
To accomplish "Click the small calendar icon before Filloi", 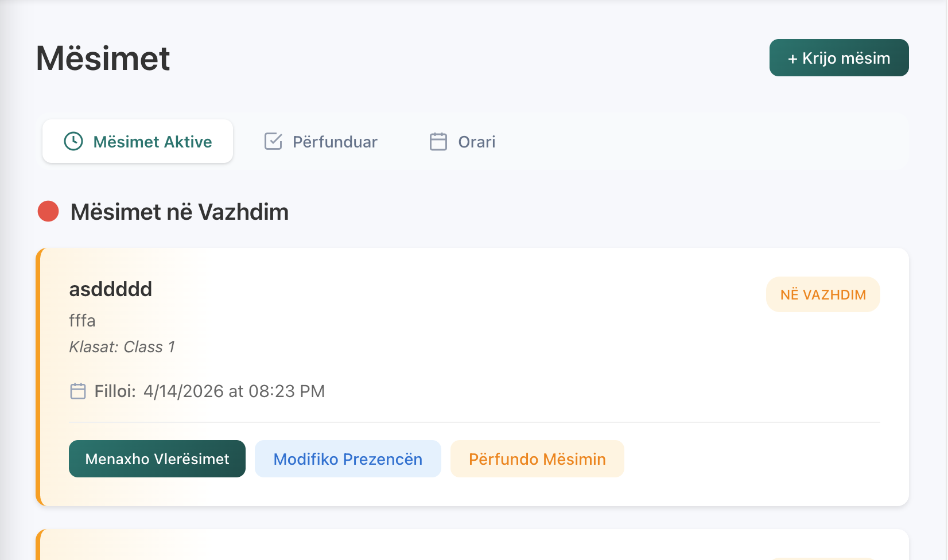I will [78, 391].
